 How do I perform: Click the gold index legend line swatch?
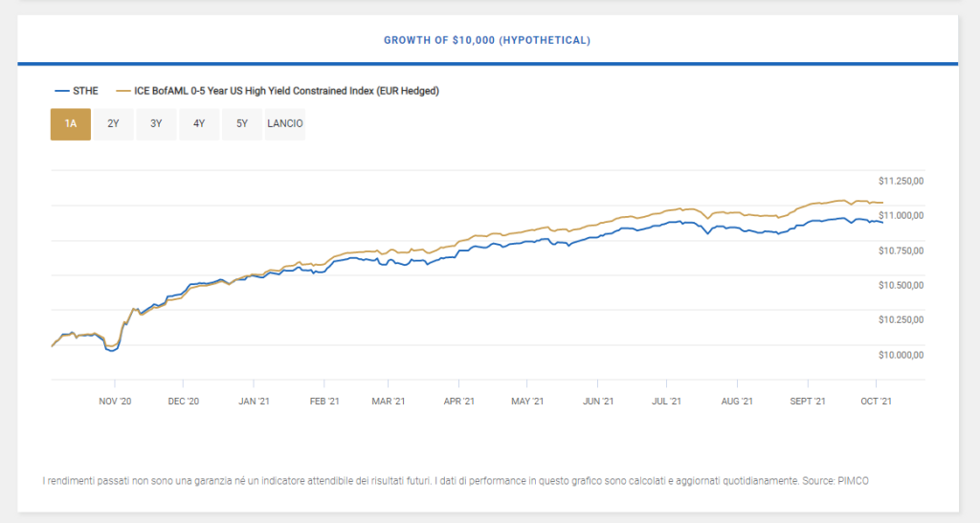coord(122,91)
